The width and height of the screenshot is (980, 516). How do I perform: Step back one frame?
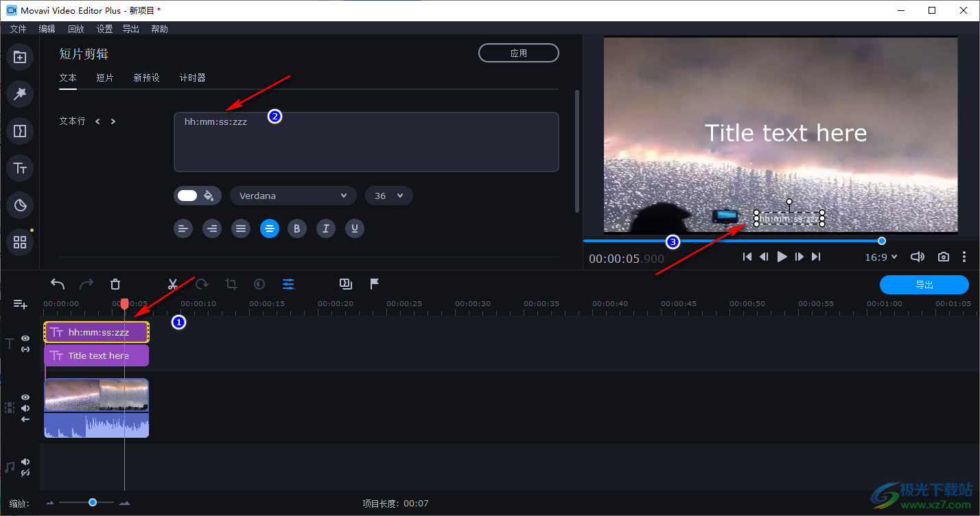(x=764, y=257)
